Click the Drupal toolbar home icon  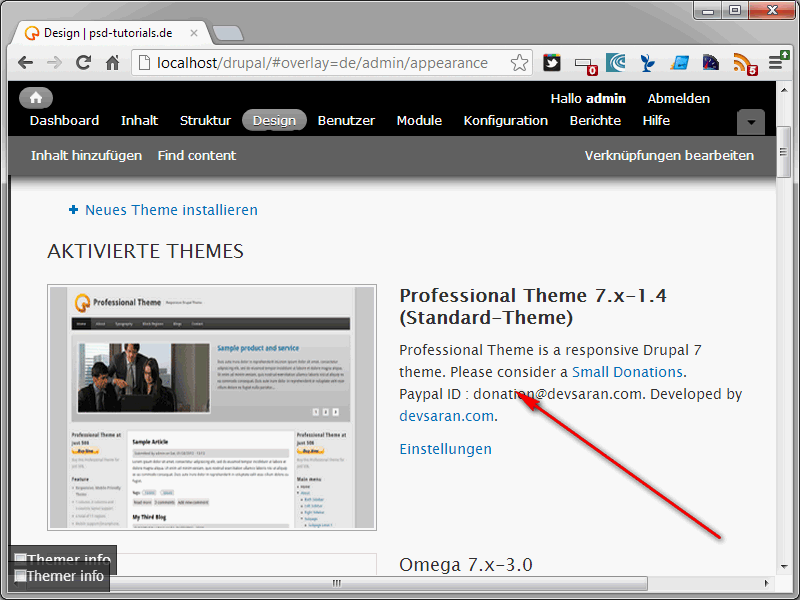click(x=36, y=97)
